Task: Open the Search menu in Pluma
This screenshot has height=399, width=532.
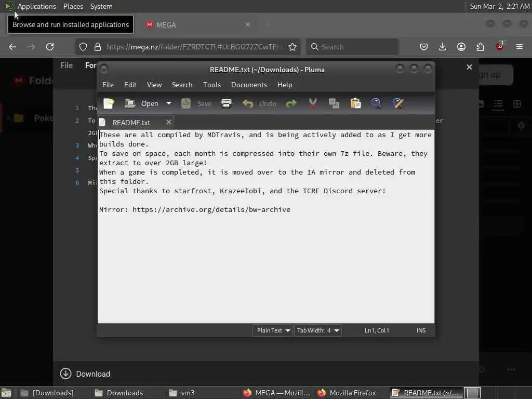Action: coord(182,85)
